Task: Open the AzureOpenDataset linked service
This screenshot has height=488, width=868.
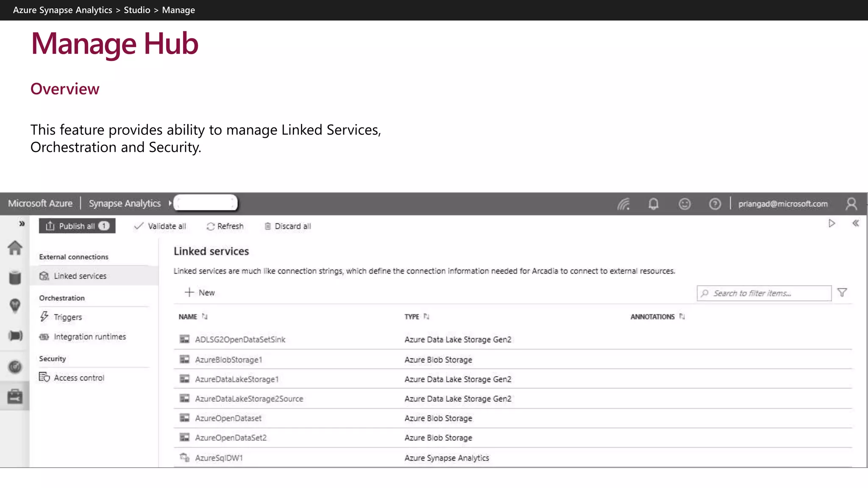Action: coord(228,418)
